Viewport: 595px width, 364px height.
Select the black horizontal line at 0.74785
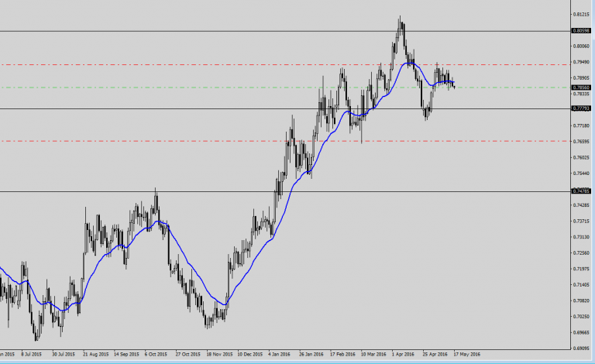(x=232, y=191)
